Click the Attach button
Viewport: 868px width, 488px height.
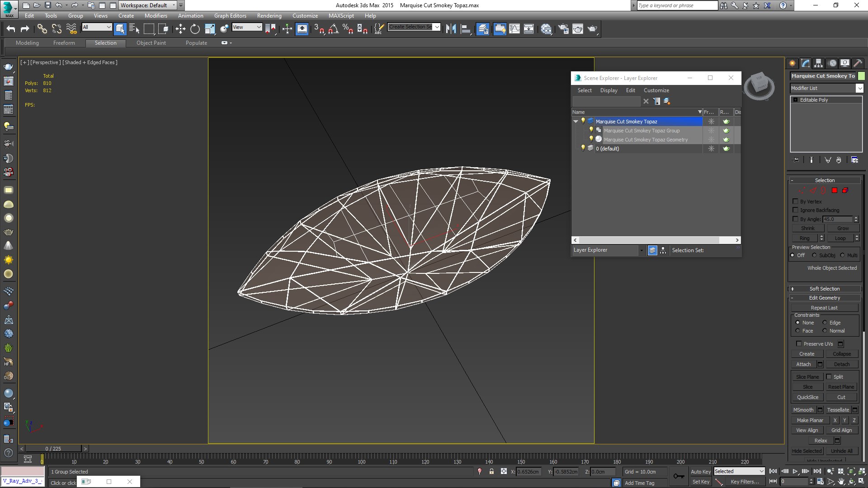coord(803,364)
